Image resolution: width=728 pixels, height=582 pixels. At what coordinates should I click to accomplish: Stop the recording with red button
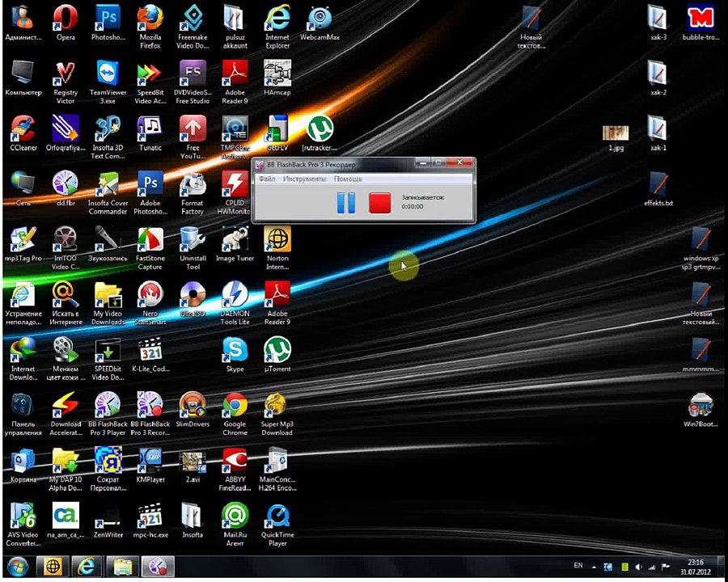(380, 203)
